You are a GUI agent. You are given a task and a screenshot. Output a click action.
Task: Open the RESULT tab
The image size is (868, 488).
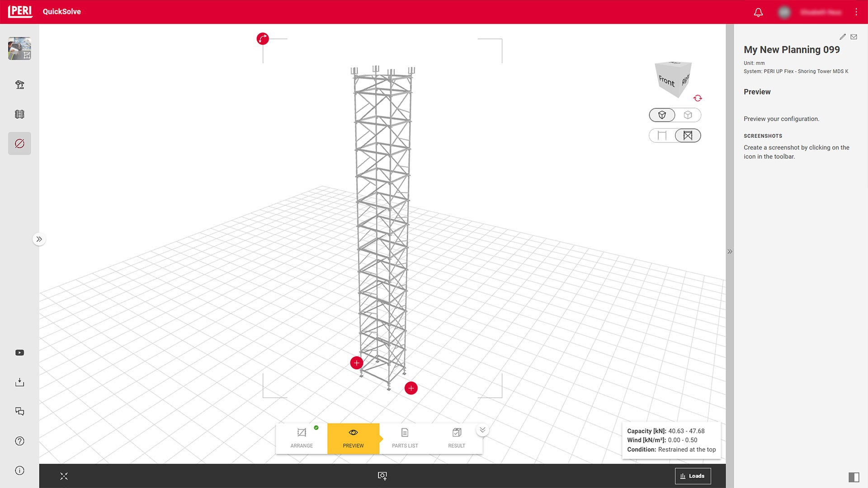pyautogui.click(x=456, y=439)
